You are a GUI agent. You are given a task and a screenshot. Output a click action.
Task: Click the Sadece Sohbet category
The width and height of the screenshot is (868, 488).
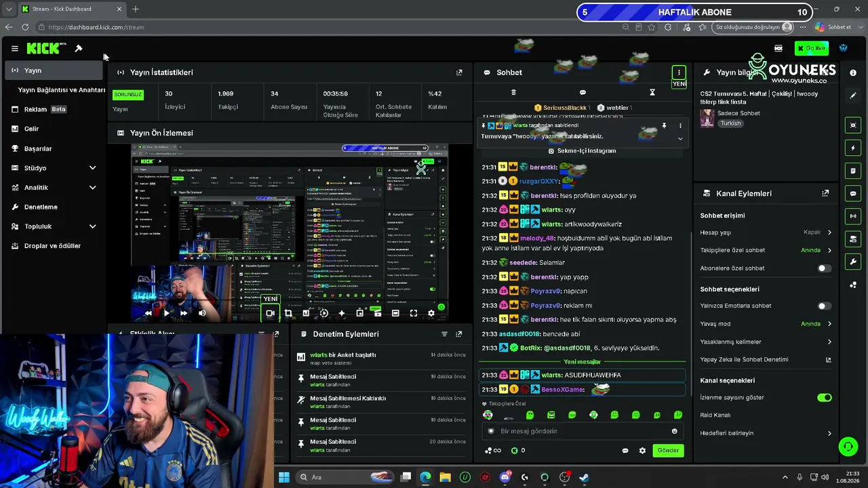[x=739, y=113]
